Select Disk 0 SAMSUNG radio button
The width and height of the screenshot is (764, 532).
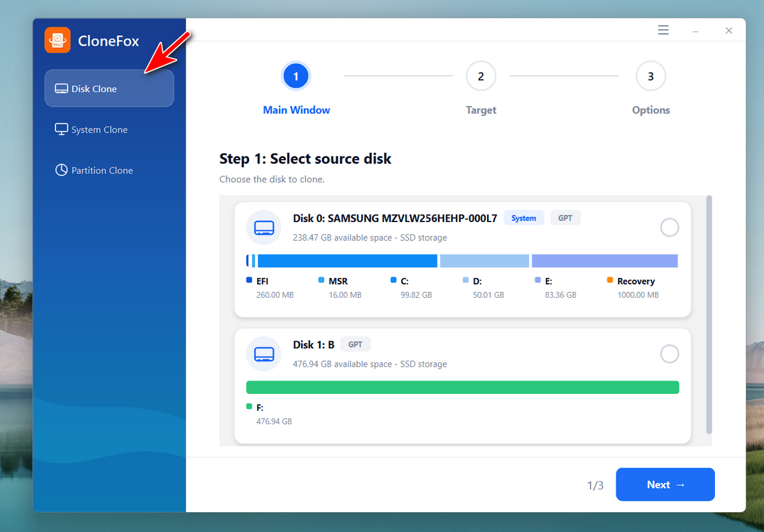point(670,227)
